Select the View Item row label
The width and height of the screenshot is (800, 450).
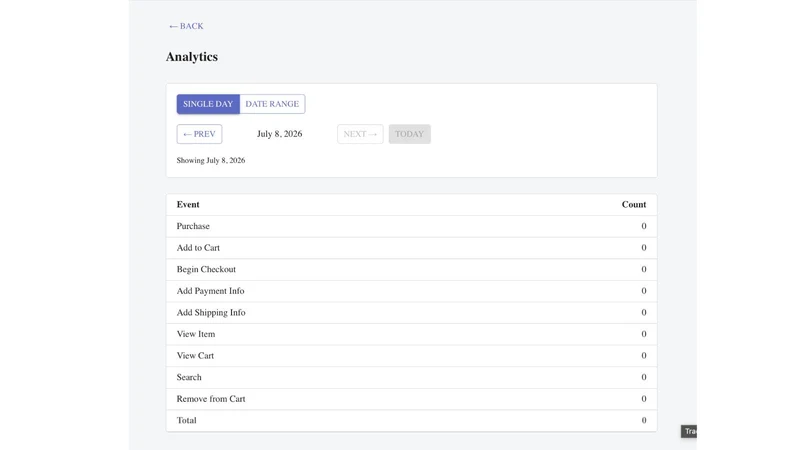pos(196,334)
